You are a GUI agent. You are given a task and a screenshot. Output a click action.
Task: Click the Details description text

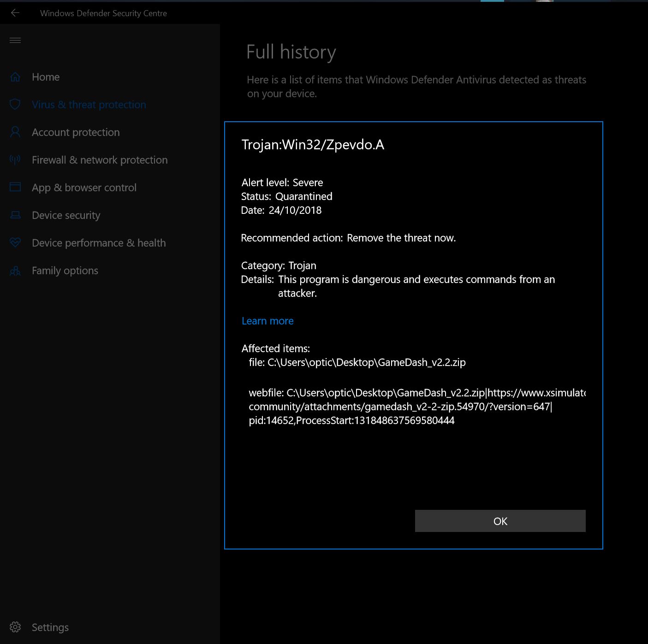(x=416, y=286)
